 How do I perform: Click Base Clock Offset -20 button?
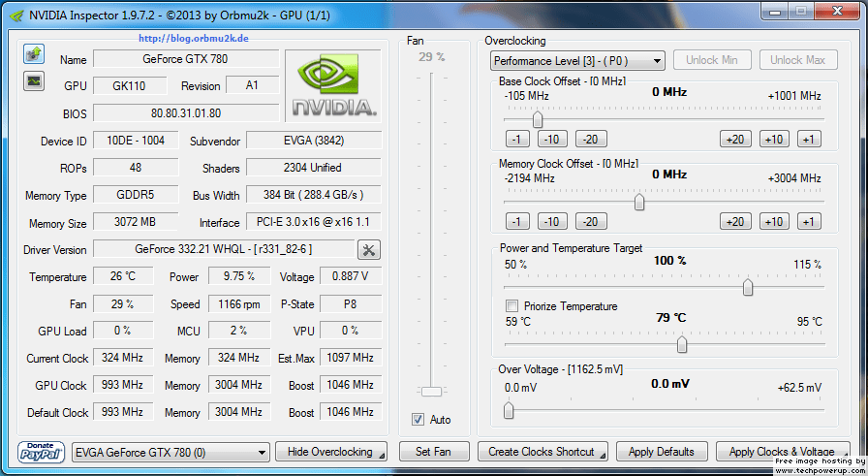(591, 139)
